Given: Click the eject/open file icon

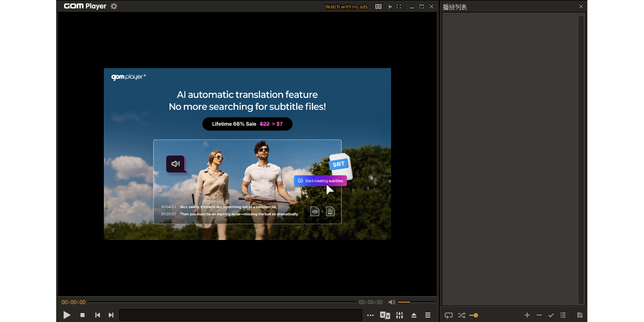Looking at the screenshot, I should (413, 315).
